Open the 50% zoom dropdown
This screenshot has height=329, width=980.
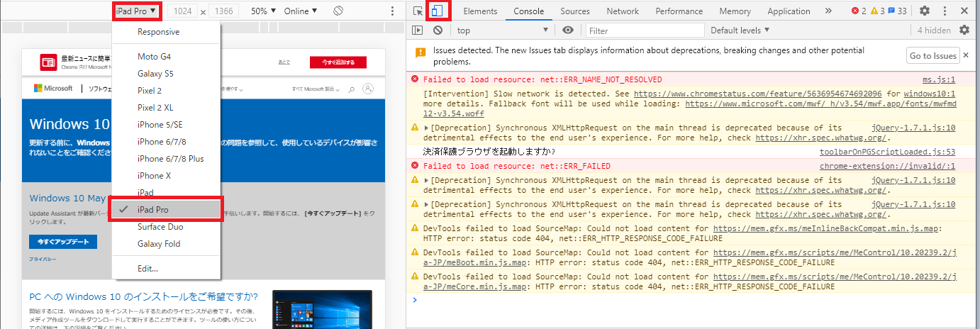click(x=264, y=11)
